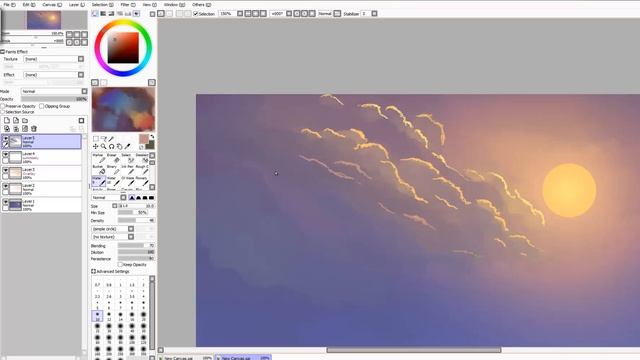This screenshot has height=360, width=640.
Task: Enable Preserve Opacity checkbox
Action: click(3, 106)
